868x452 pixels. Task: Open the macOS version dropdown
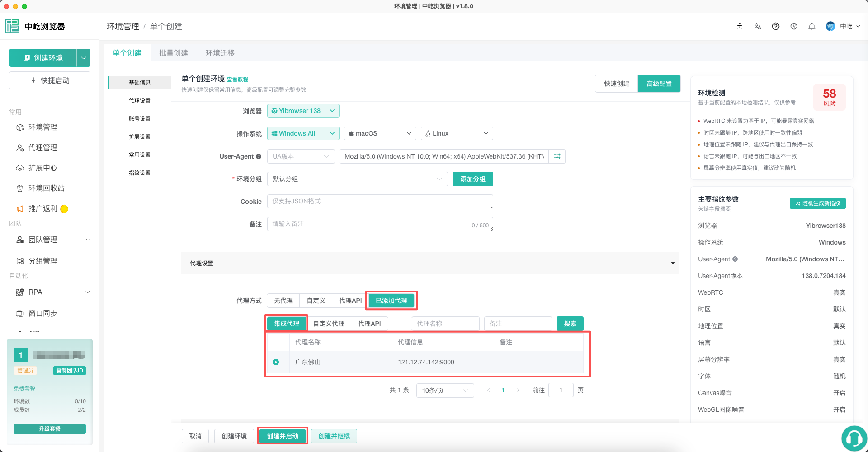point(380,133)
